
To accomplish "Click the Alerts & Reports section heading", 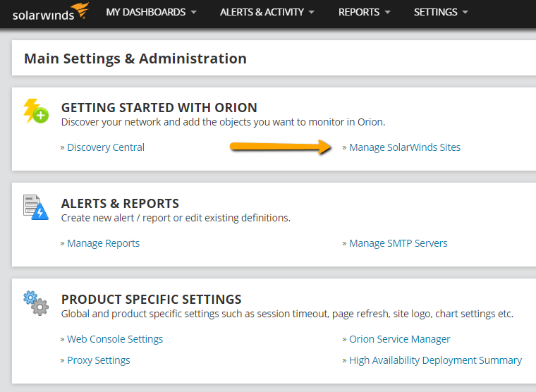I will pos(120,204).
